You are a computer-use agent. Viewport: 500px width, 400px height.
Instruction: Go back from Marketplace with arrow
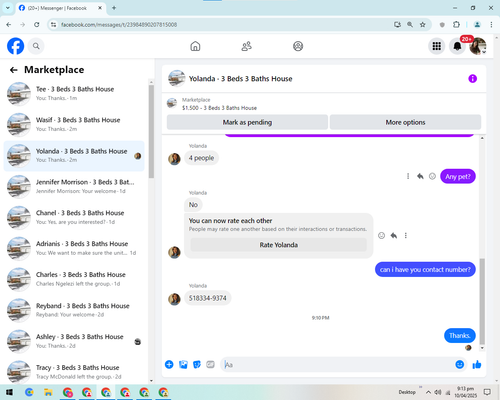[x=13, y=70]
